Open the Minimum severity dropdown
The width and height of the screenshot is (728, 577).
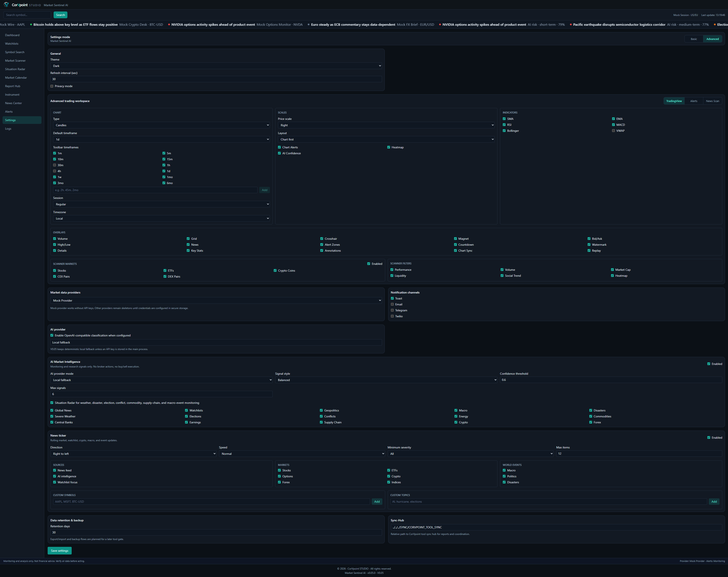click(470, 454)
